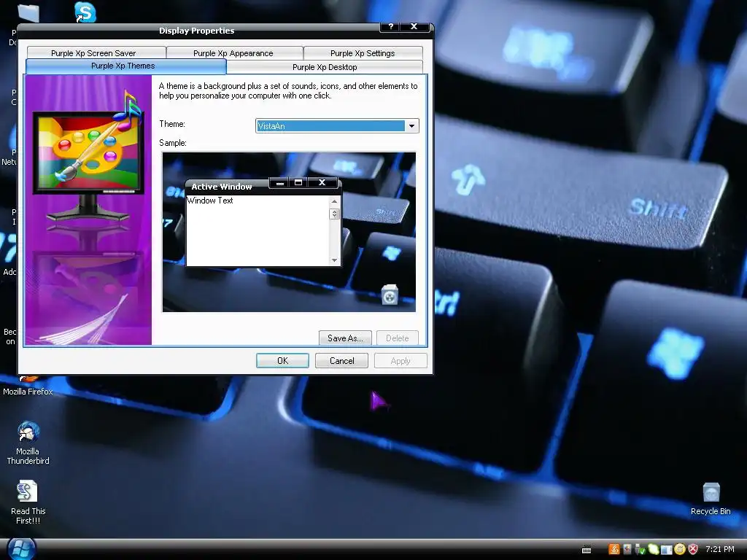Open the Theme dropdown arrow
Screen dimensions: 747x560
coord(411,125)
